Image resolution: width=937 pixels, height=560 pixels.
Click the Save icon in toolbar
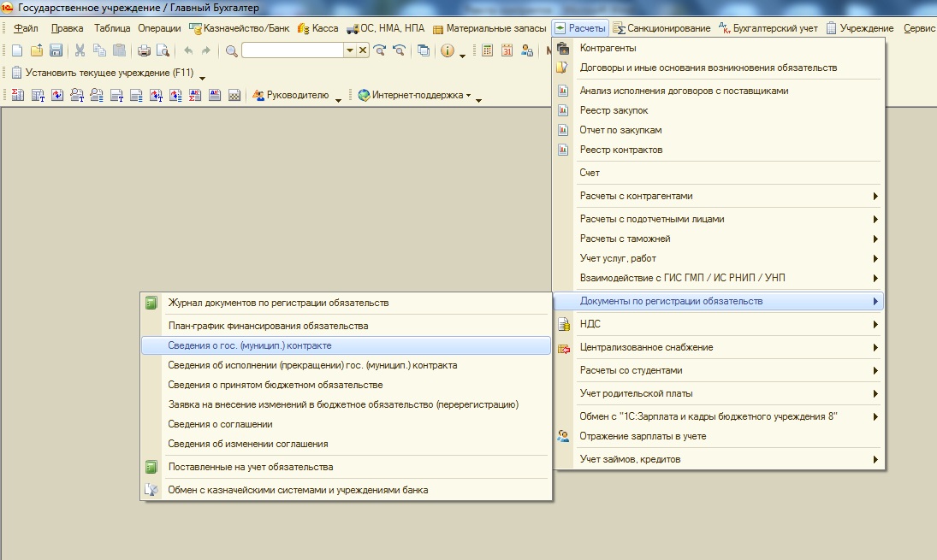pyautogui.click(x=56, y=50)
